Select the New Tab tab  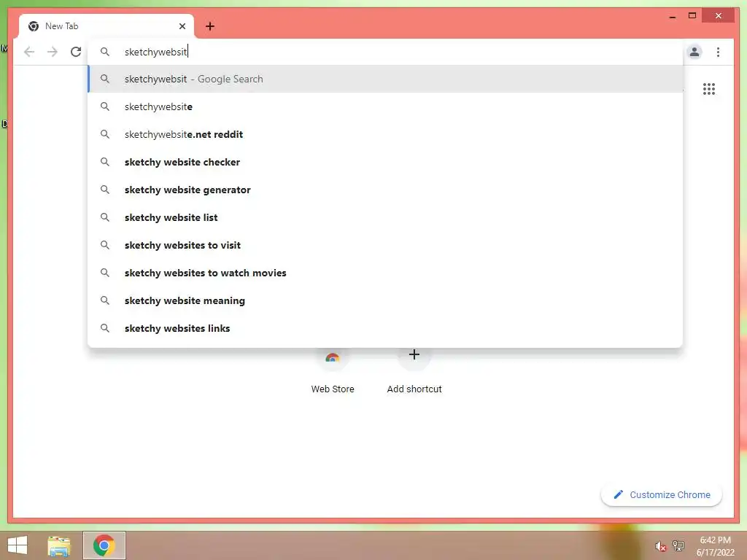pos(107,26)
